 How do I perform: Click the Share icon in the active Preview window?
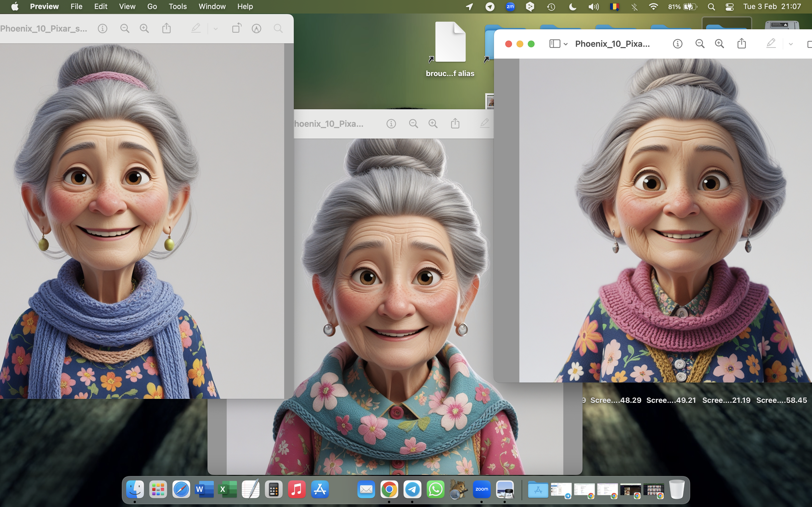coord(742,44)
